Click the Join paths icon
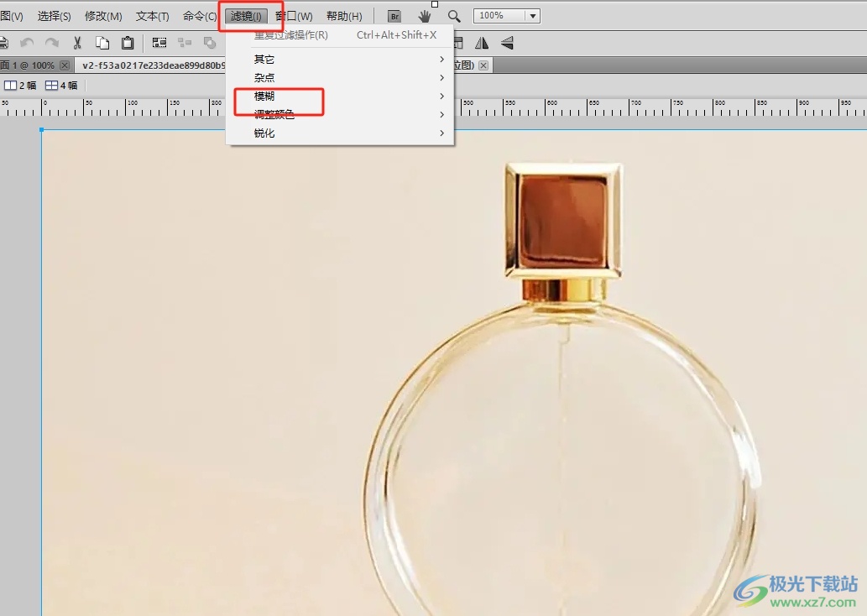Screen dimensions: 867x616 tap(210, 43)
